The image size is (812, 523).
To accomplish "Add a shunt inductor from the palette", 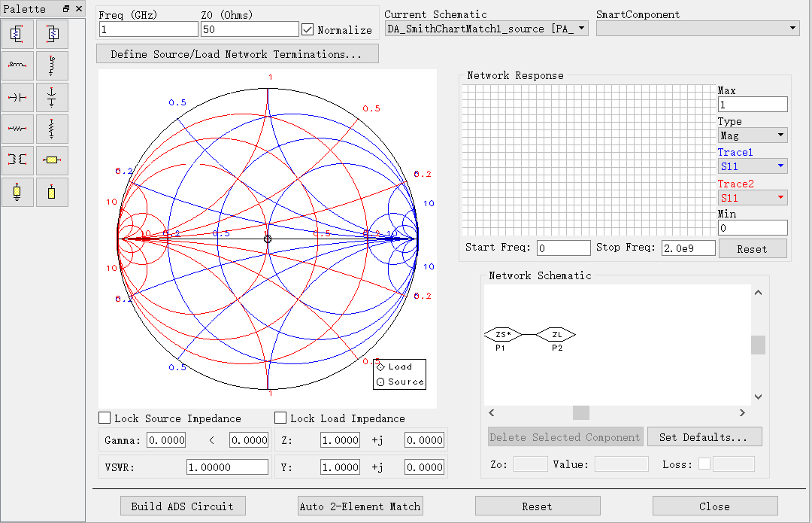I will point(53,65).
